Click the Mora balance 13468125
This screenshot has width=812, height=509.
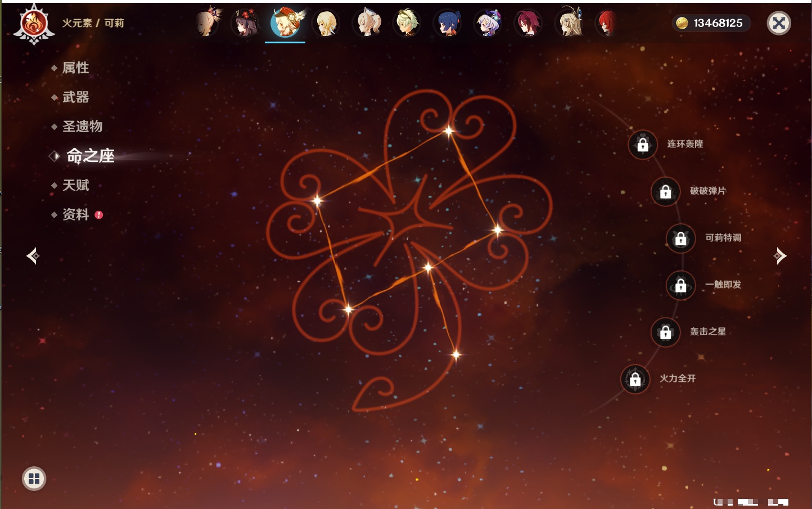711,23
